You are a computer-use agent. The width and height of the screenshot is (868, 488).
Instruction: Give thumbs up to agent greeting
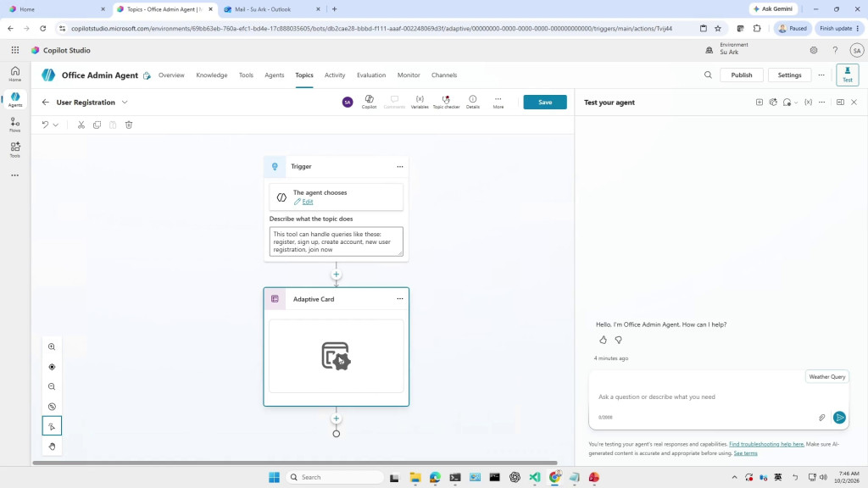(x=603, y=340)
